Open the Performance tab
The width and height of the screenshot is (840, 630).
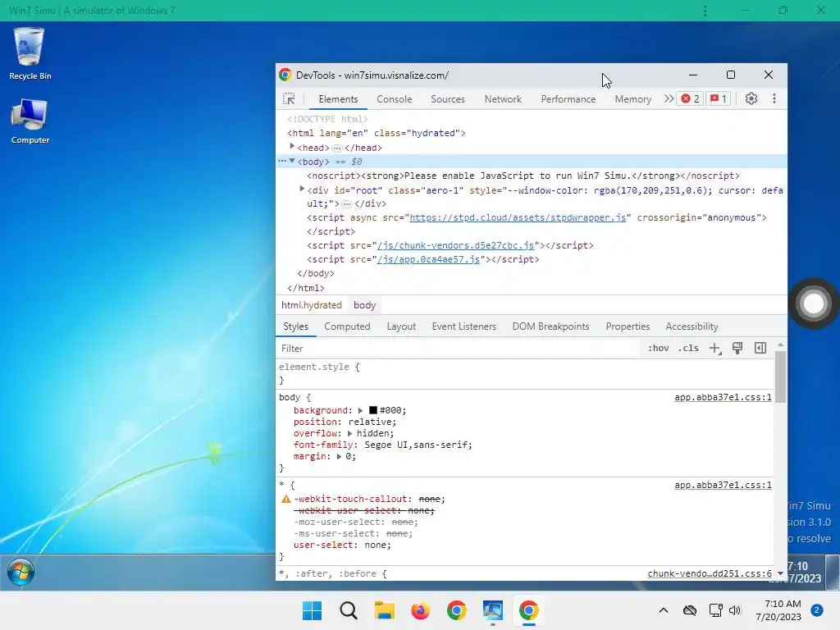click(x=568, y=99)
